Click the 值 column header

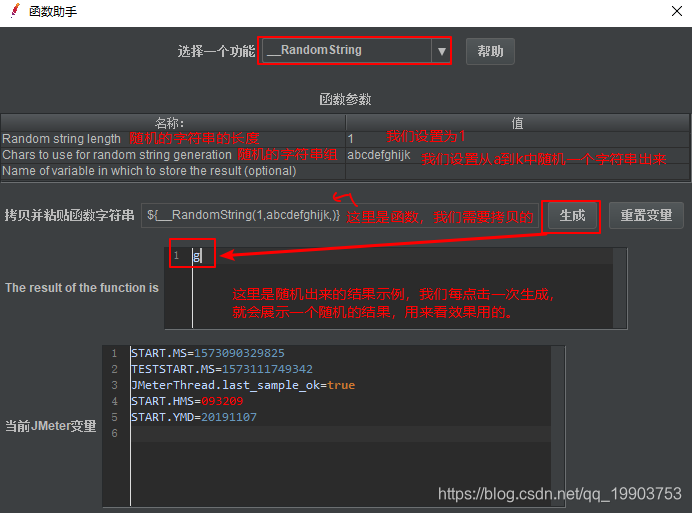tap(517, 123)
